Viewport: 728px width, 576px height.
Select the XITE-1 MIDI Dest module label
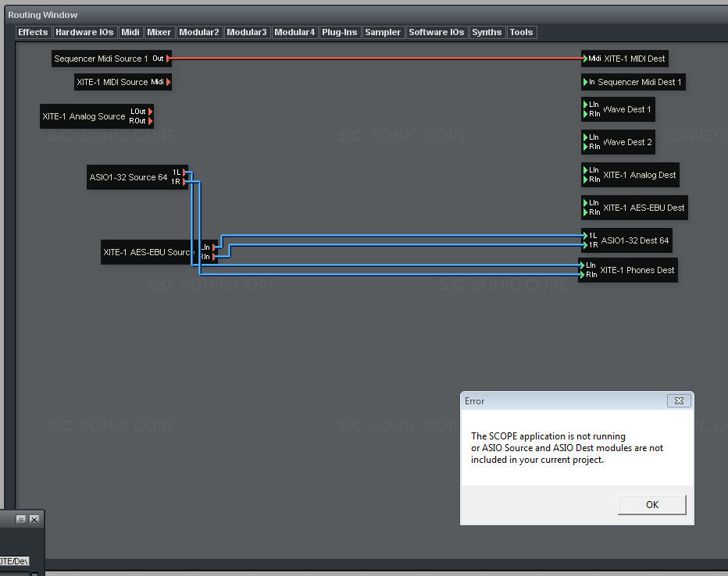click(634, 59)
